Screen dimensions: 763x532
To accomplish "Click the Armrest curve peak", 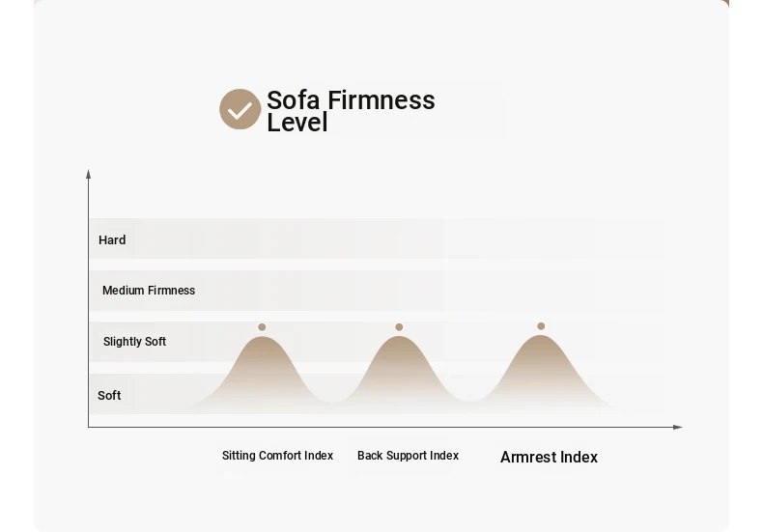I will (x=541, y=339).
